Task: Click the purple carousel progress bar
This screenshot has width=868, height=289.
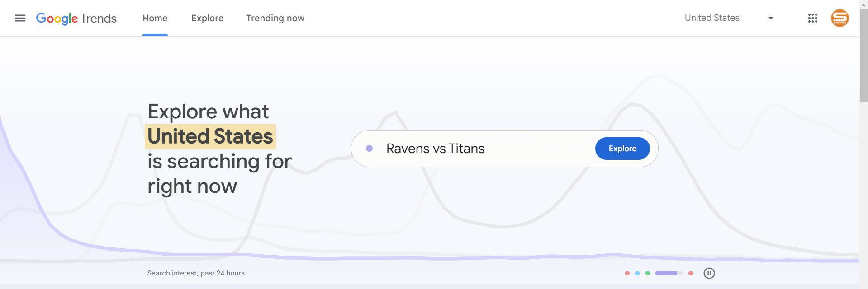Action: 669,273
